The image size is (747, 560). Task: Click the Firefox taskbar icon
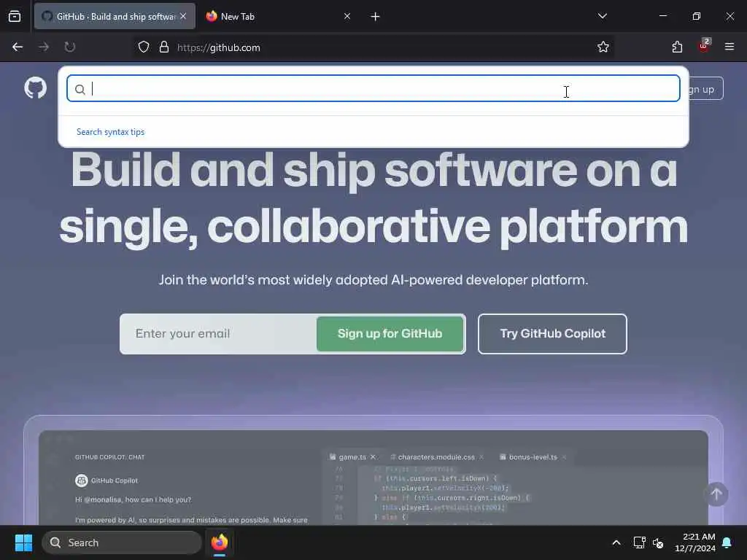coord(220,542)
